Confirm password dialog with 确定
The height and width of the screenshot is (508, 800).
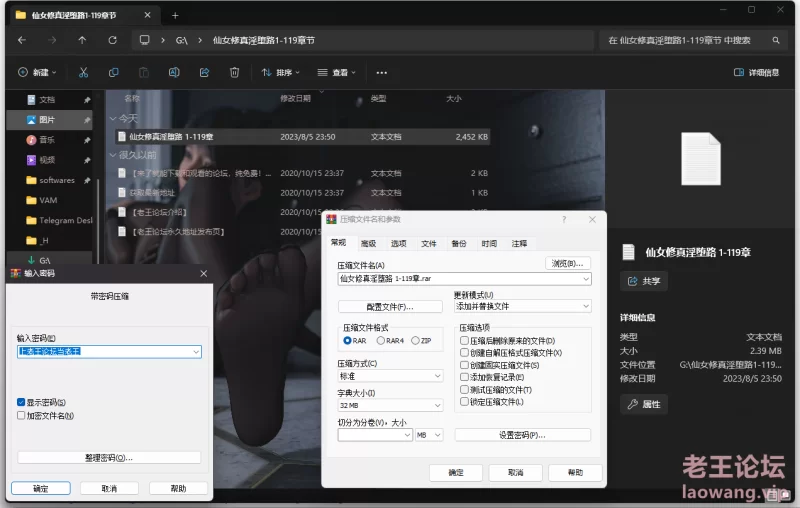(x=41, y=488)
